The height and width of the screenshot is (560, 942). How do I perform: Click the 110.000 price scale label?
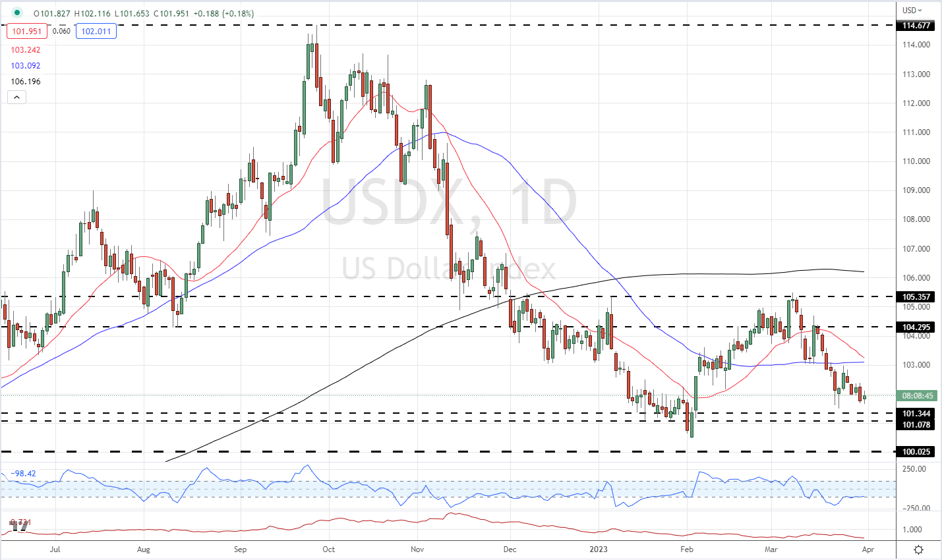(x=916, y=161)
